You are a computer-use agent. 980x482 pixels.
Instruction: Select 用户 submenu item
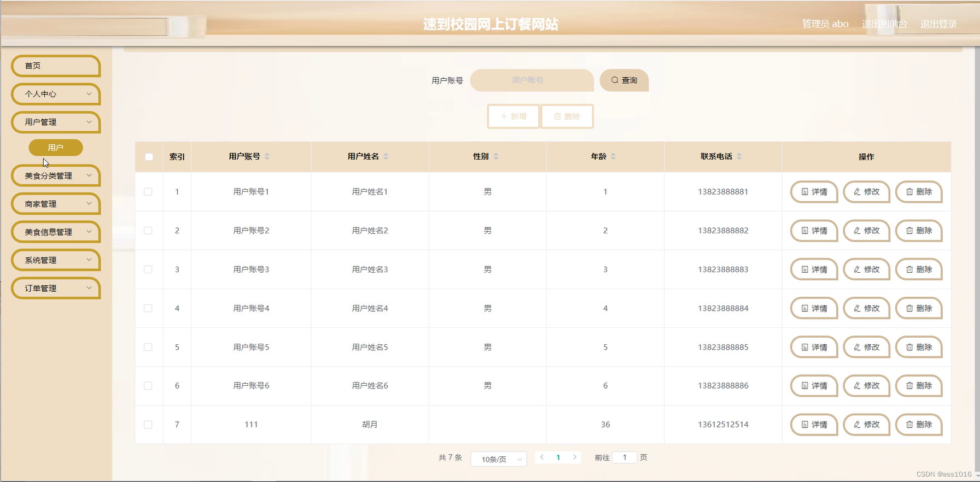(56, 148)
